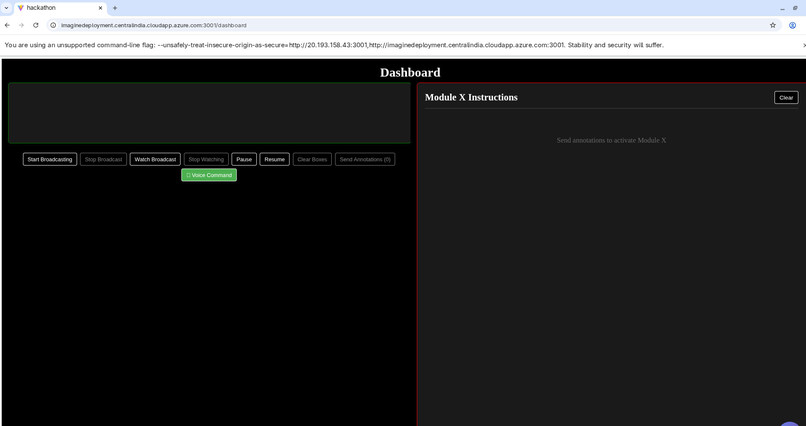Open the tab search dropdown arrow
The width and height of the screenshot is (806, 426).
coord(6,8)
